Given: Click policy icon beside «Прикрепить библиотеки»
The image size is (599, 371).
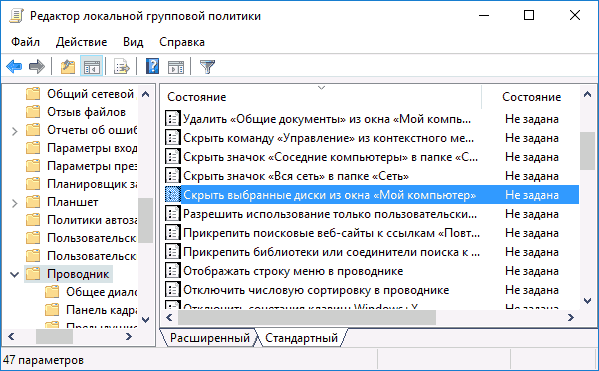Looking at the screenshot, I should pyautogui.click(x=172, y=252).
